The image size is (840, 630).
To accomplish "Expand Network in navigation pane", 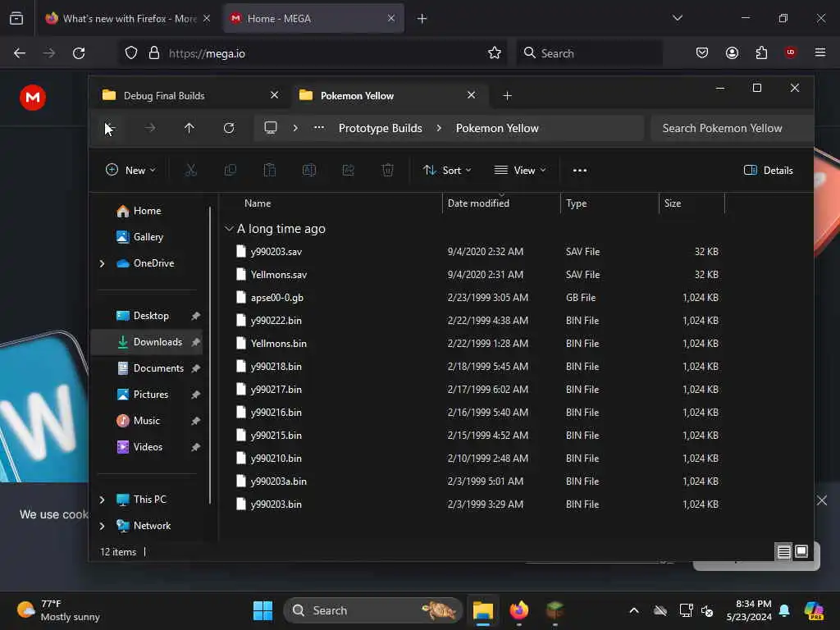I will [102, 526].
